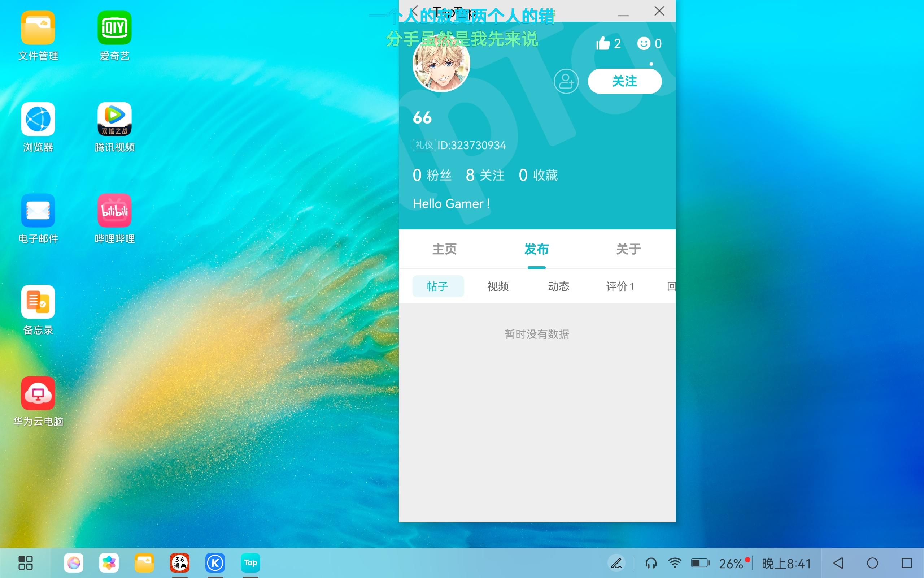This screenshot has height=578, width=924.
Task: View the 0 粉丝 followers list
Action: [x=432, y=175]
